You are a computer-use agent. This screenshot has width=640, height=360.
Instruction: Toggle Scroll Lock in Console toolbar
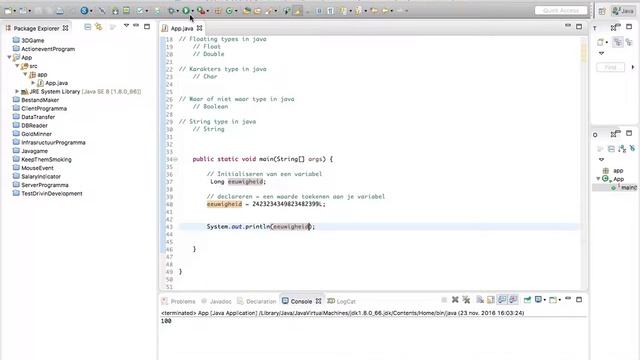tap(491, 300)
